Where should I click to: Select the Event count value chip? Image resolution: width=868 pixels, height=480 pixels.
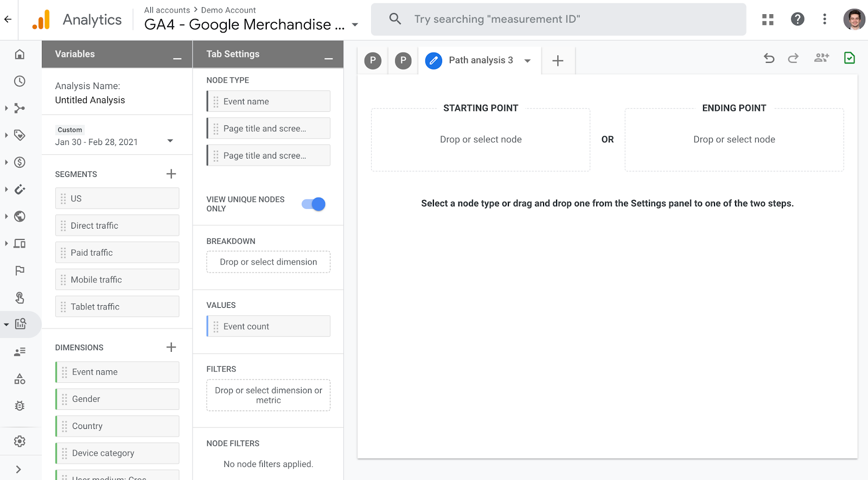click(269, 326)
